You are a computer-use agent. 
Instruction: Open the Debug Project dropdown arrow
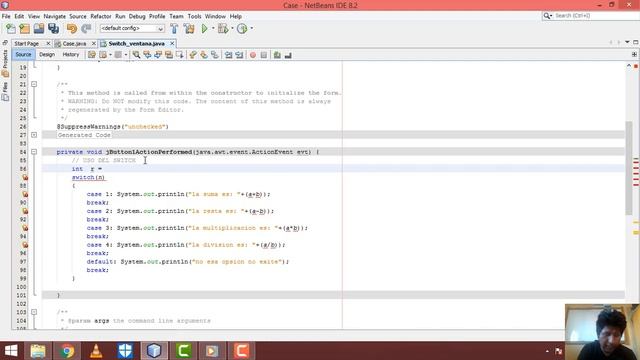232,29
